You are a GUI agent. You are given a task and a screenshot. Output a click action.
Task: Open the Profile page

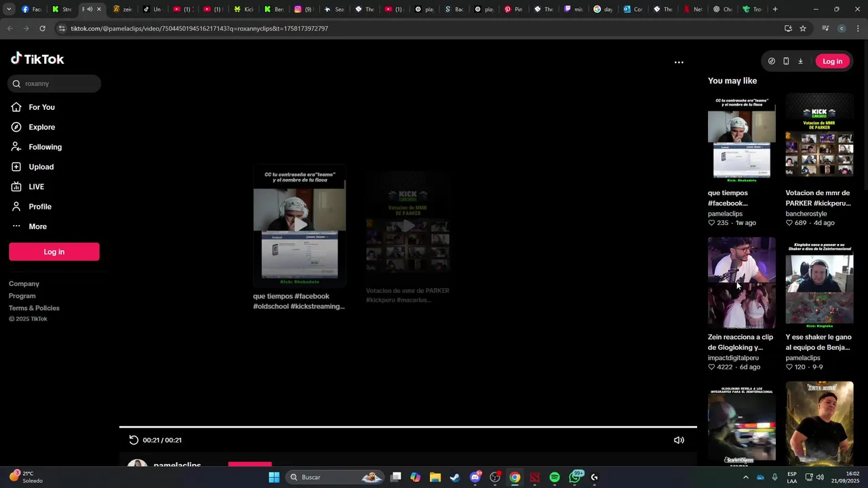(x=40, y=207)
